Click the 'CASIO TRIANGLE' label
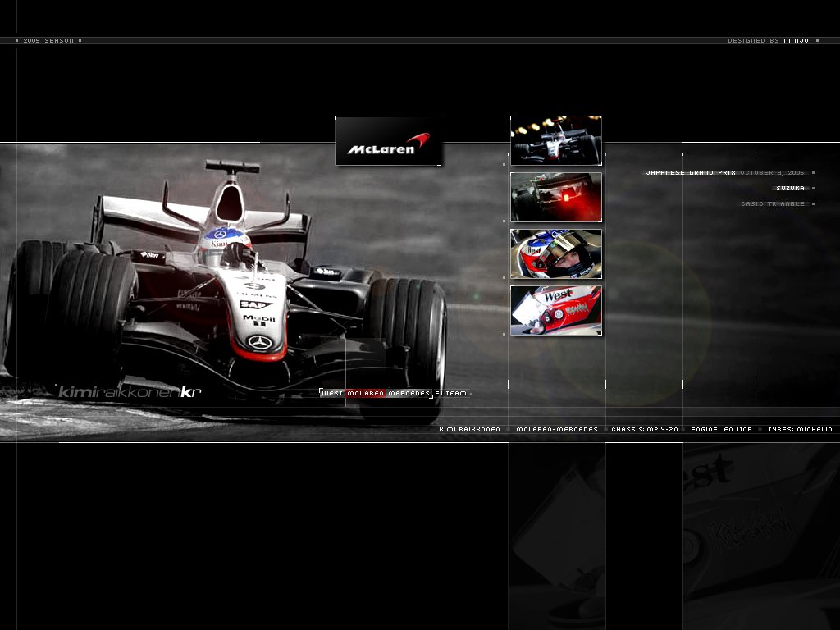The height and width of the screenshot is (630, 840). 773,204
